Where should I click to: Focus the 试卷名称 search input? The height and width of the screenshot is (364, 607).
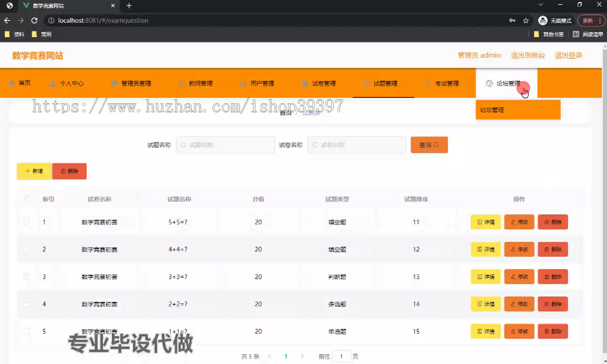(x=357, y=145)
